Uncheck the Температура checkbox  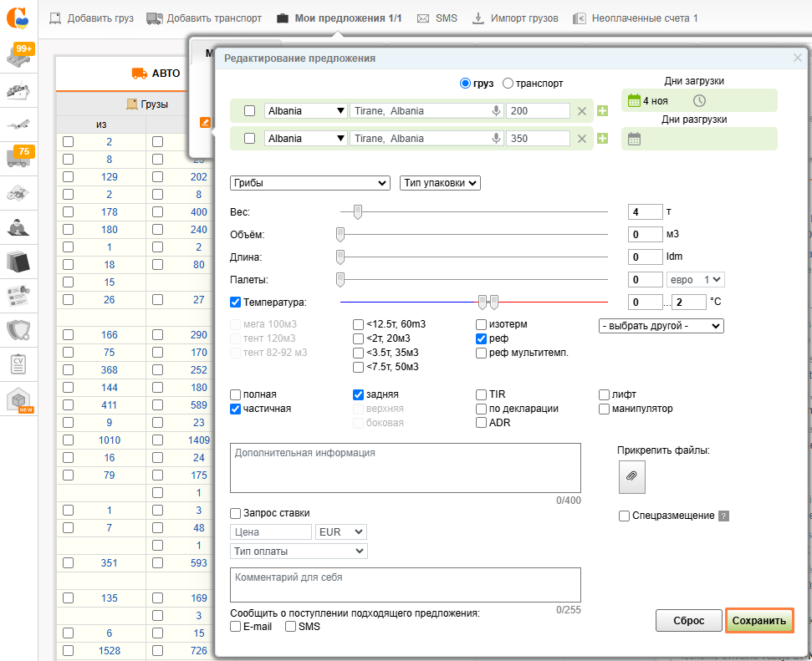click(236, 302)
